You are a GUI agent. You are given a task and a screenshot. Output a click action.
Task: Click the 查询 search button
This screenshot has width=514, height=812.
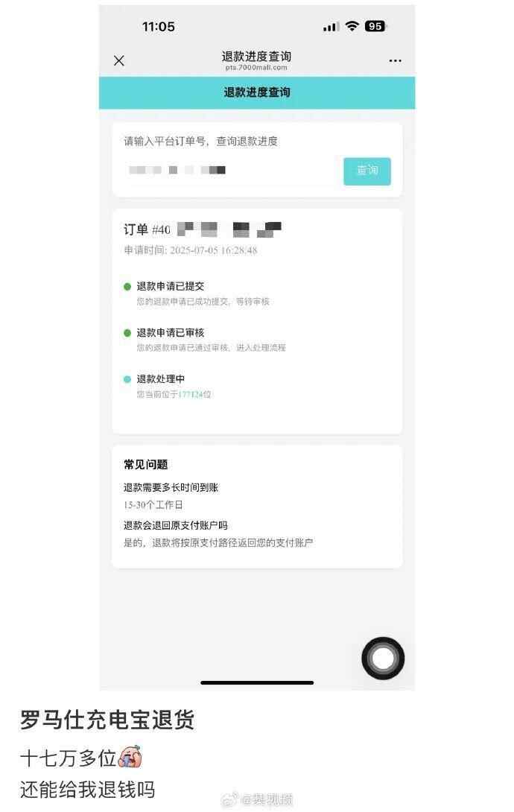coord(367,171)
